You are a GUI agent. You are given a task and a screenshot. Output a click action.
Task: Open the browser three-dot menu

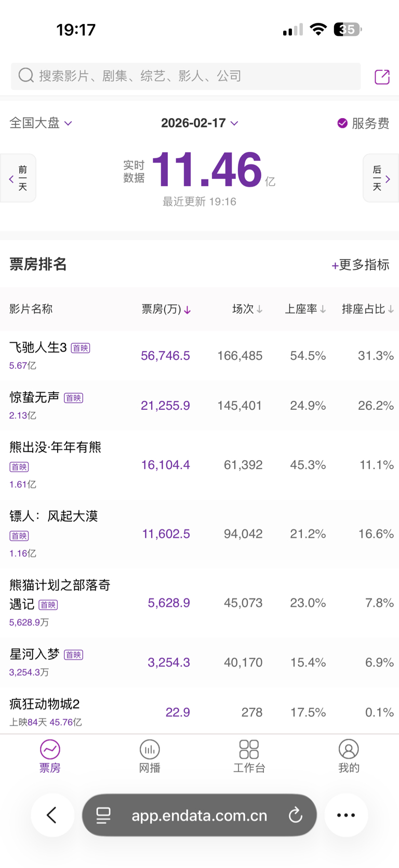tap(346, 815)
